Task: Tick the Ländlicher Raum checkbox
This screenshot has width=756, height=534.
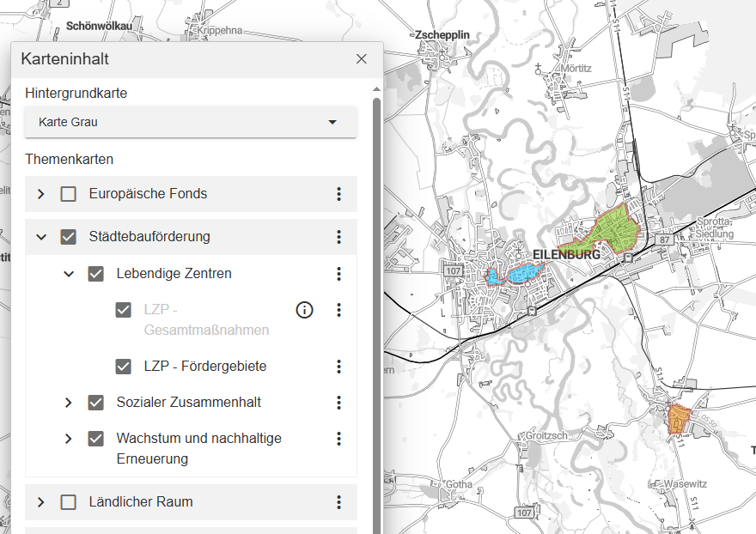Action: tap(69, 502)
